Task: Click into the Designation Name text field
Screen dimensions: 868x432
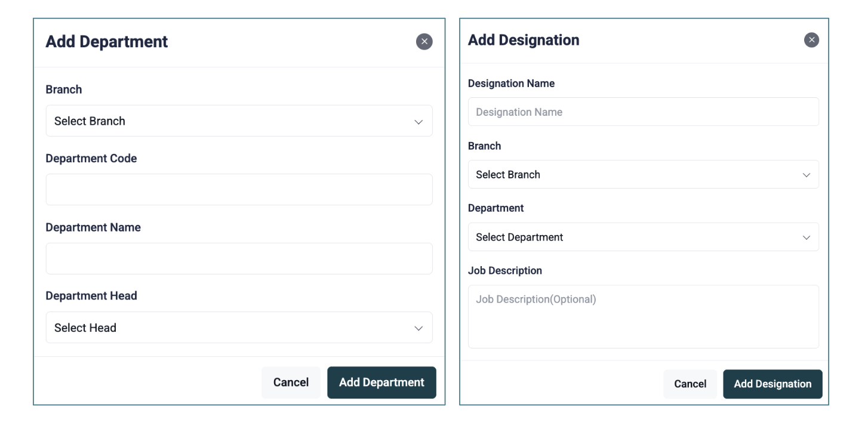Action: point(643,112)
